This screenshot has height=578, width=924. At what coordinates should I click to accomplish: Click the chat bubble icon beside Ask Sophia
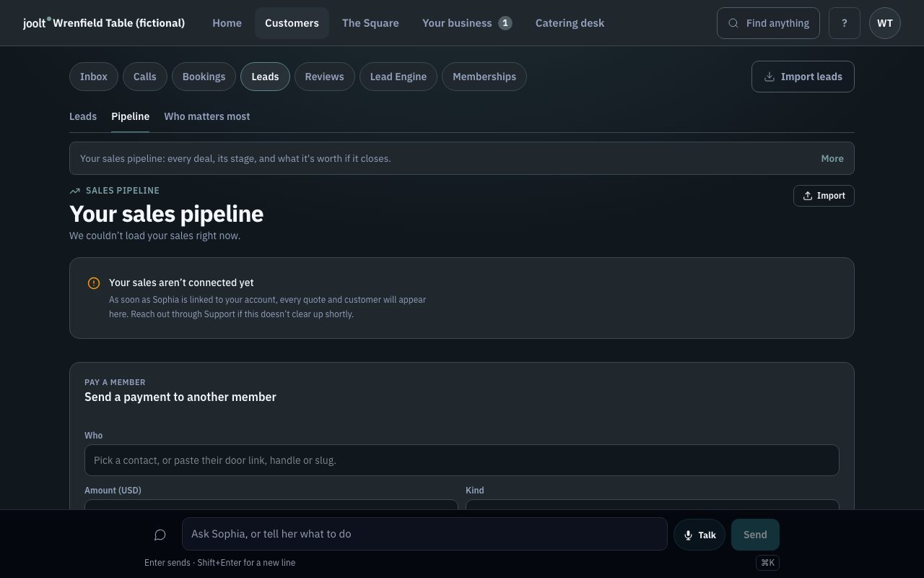(160, 535)
